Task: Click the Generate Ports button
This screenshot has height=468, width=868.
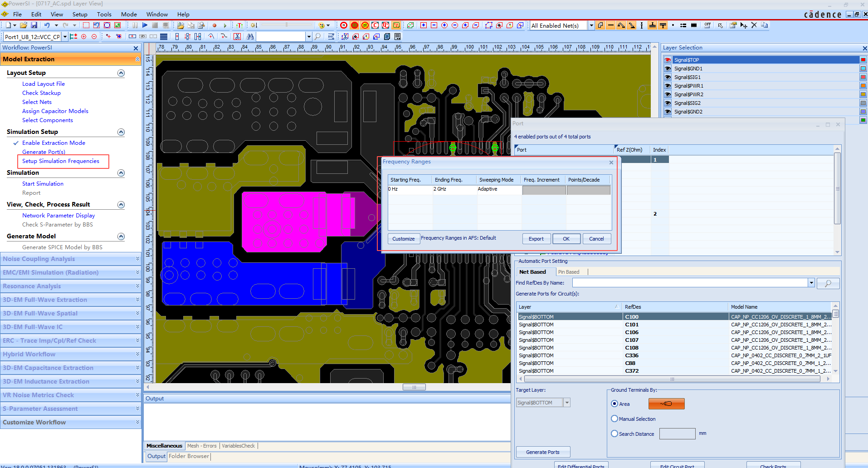Action: [x=543, y=452]
